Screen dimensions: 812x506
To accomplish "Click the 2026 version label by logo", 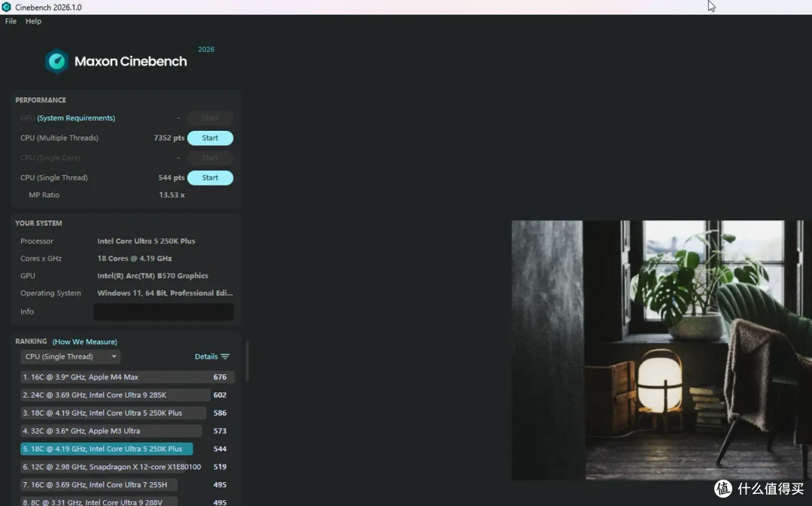I will [206, 49].
